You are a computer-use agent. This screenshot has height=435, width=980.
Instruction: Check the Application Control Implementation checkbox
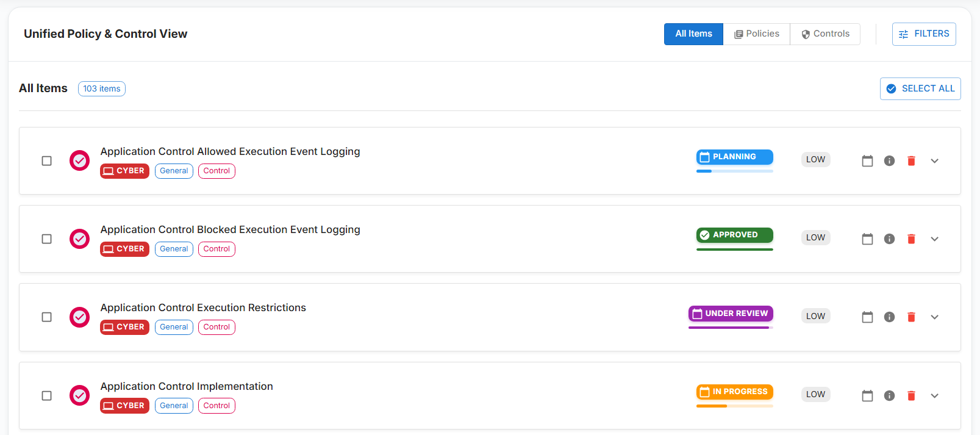click(x=46, y=396)
